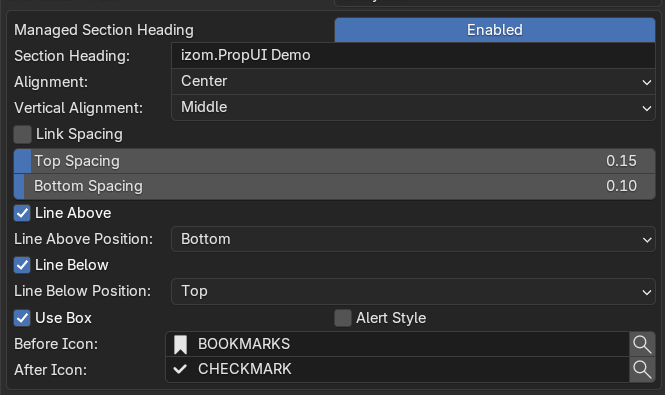Viewport: 665px width, 395px height.
Task: Open icon search for Before Icon
Action: (642, 344)
